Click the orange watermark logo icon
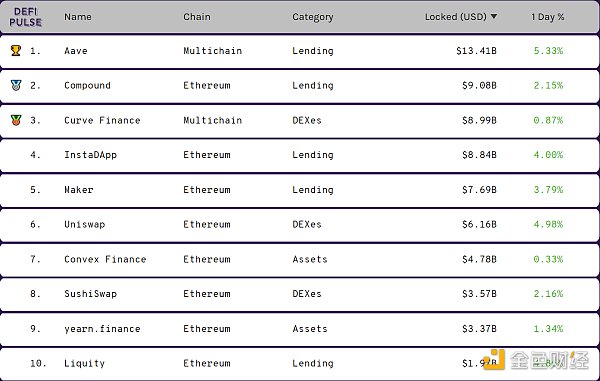The image size is (600, 381). [494, 360]
